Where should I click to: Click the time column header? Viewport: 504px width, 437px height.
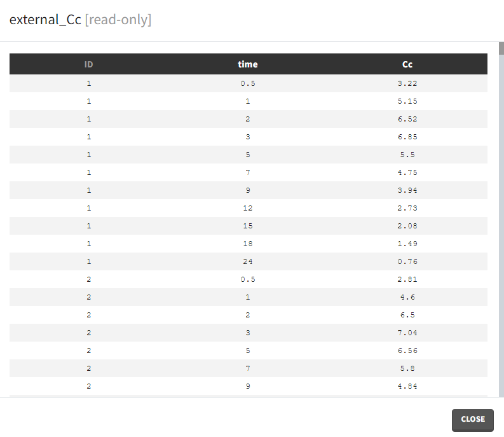tap(248, 64)
